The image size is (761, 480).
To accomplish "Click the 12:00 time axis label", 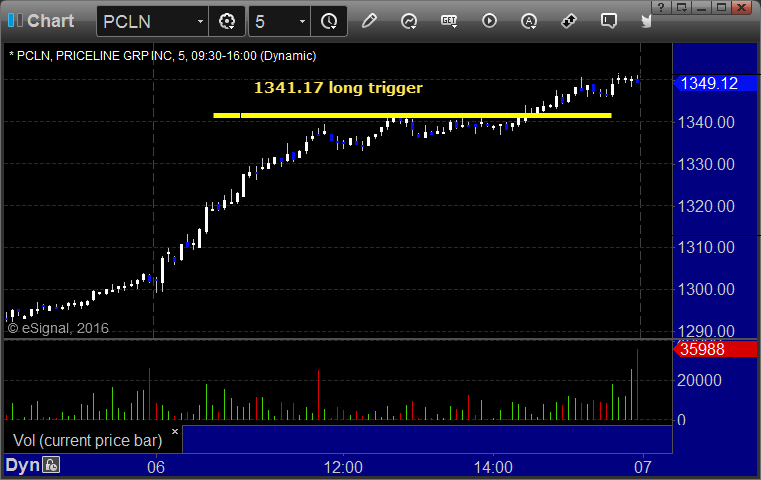I will pyautogui.click(x=343, y=467).
